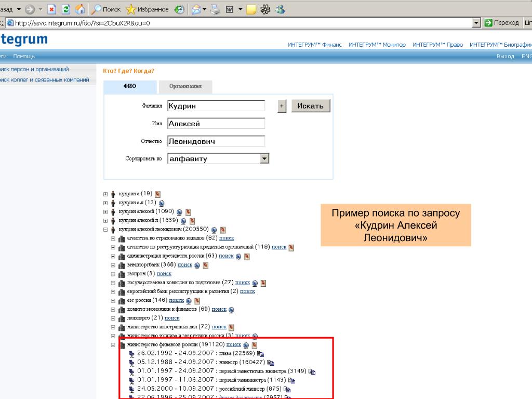Open ИНТЕГРУМ Финанс link

click(314, 45)
